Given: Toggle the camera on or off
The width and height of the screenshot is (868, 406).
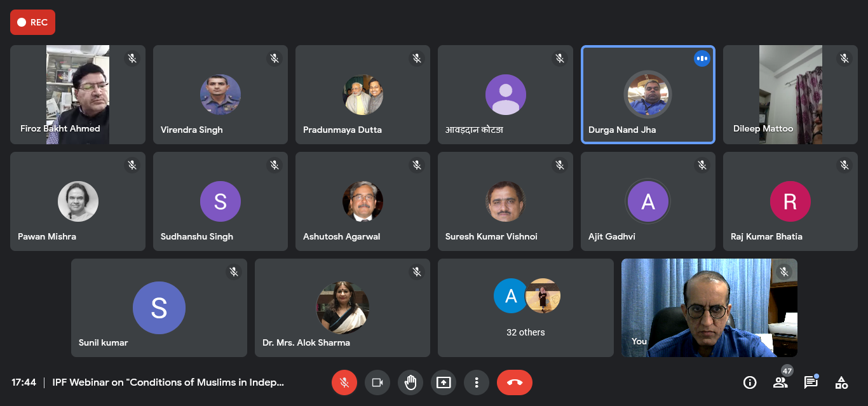Looking at the screenshot, I should [377, 382].
